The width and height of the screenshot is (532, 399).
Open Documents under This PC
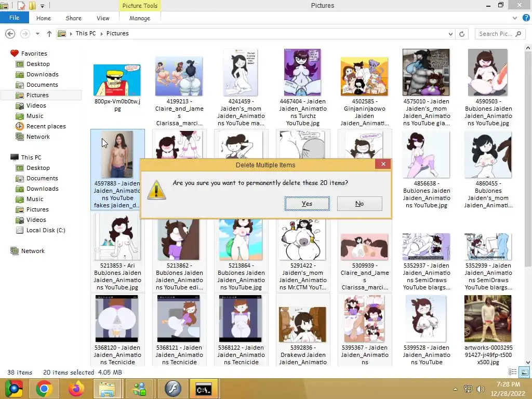[x=42, y=178]
